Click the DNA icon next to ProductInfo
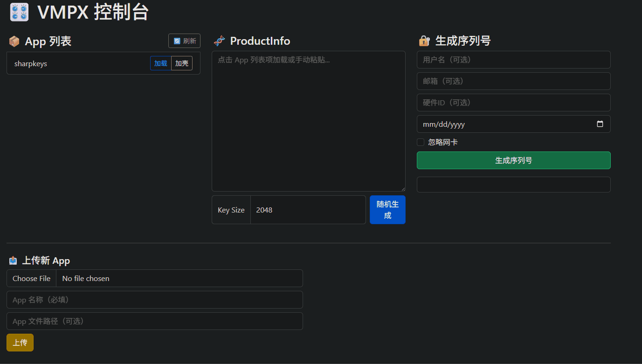Image resolution: width=642 pixels, height=364 pixels. tap(219, 41)
